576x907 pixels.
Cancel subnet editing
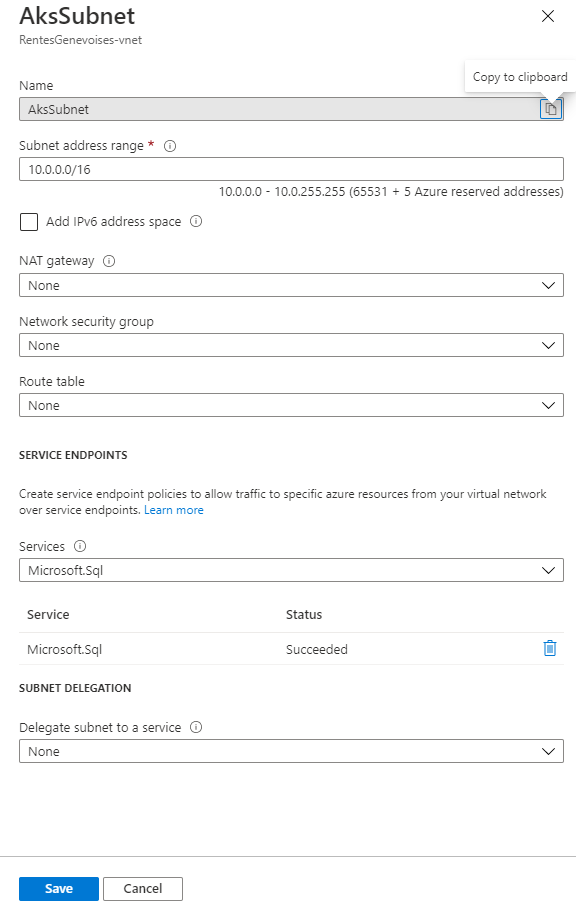tap(143, 888)
